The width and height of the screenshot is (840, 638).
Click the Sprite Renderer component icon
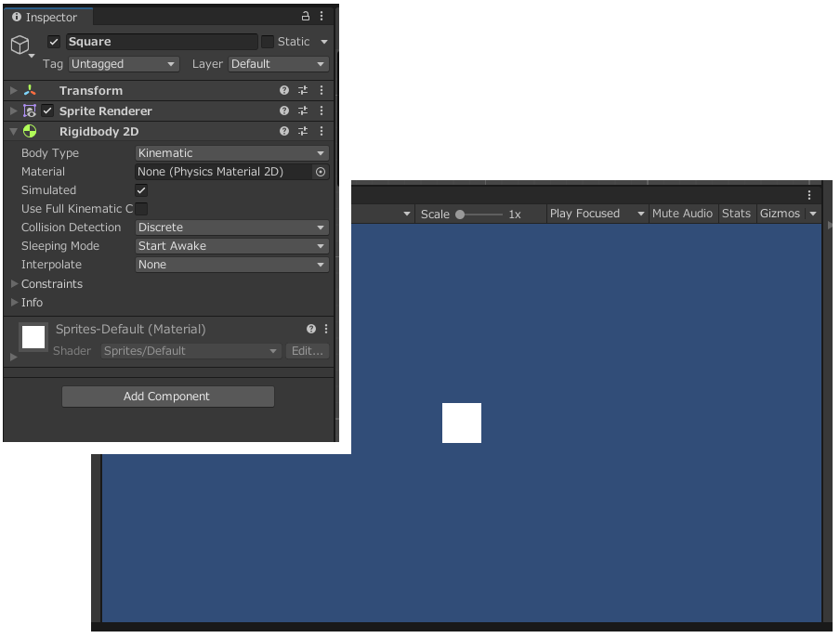tap(30, 111)
